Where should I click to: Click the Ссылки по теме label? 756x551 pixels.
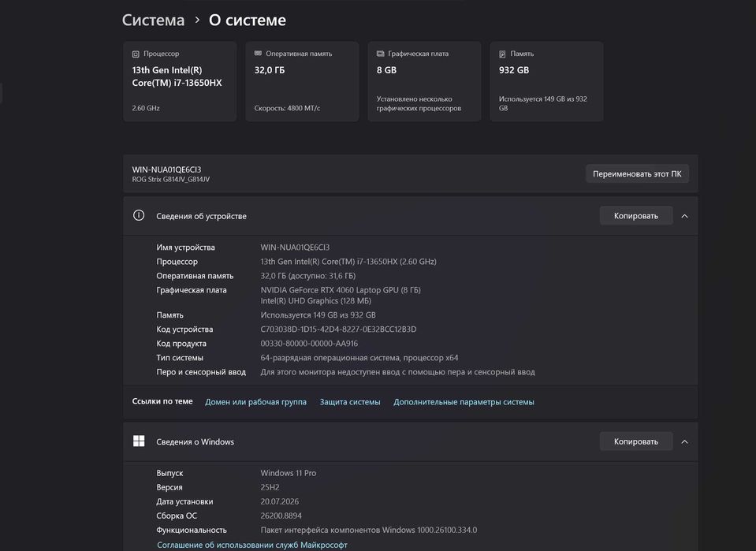click(162, 401)
